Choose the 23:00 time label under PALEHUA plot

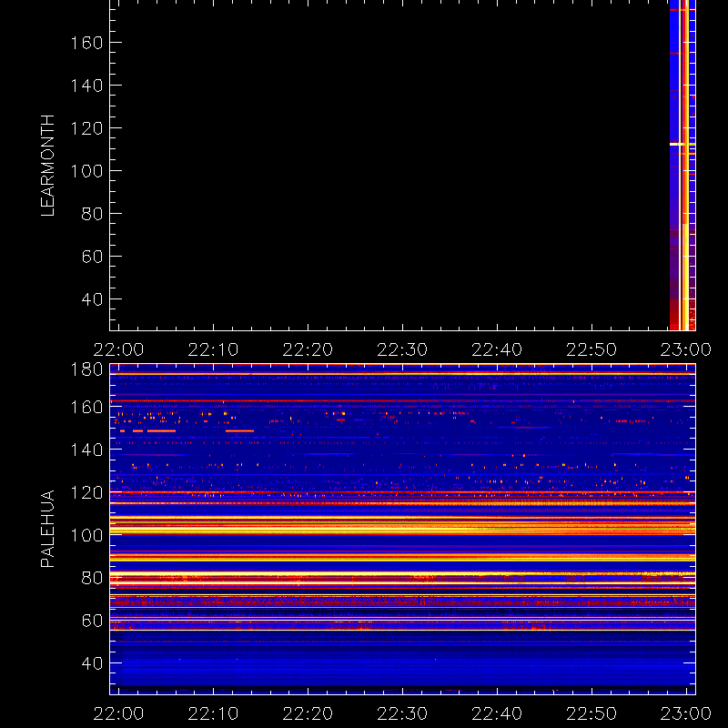686,713
